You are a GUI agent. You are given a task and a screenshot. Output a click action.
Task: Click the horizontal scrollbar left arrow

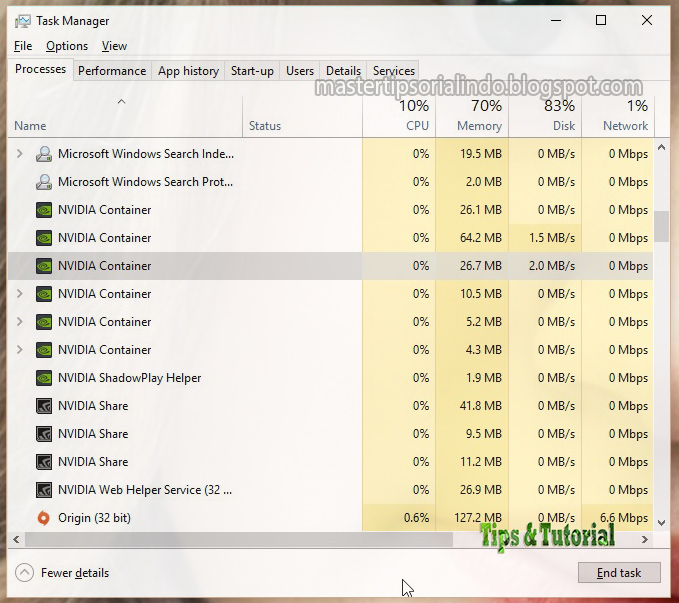16,539
